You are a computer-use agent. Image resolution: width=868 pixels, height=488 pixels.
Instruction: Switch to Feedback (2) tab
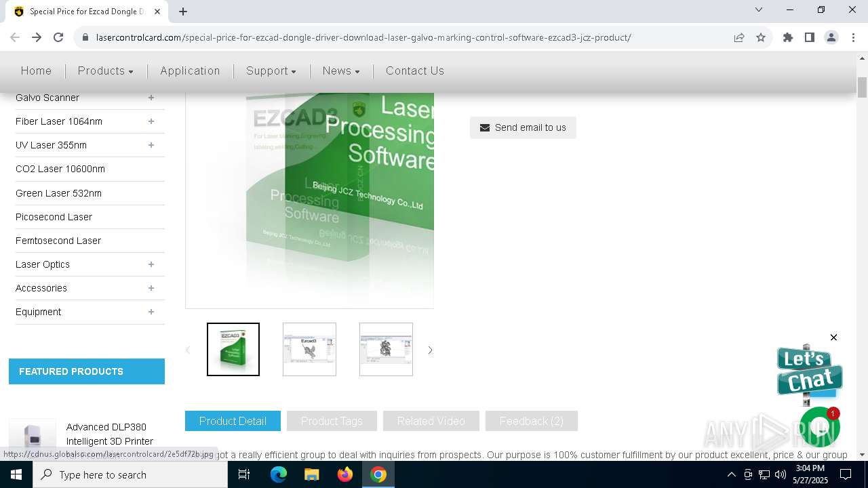click(532, 421)
